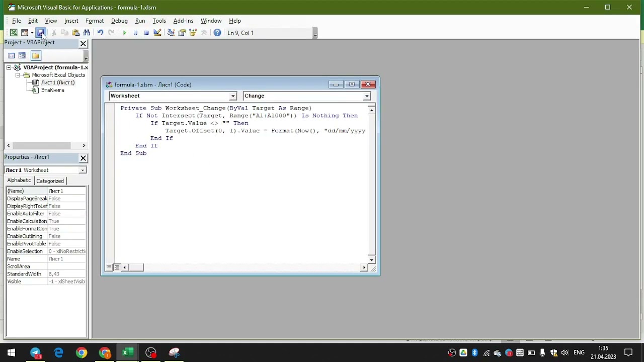Open the Edit menu
The image size is (644, 362).
click(x=33, y=21)
